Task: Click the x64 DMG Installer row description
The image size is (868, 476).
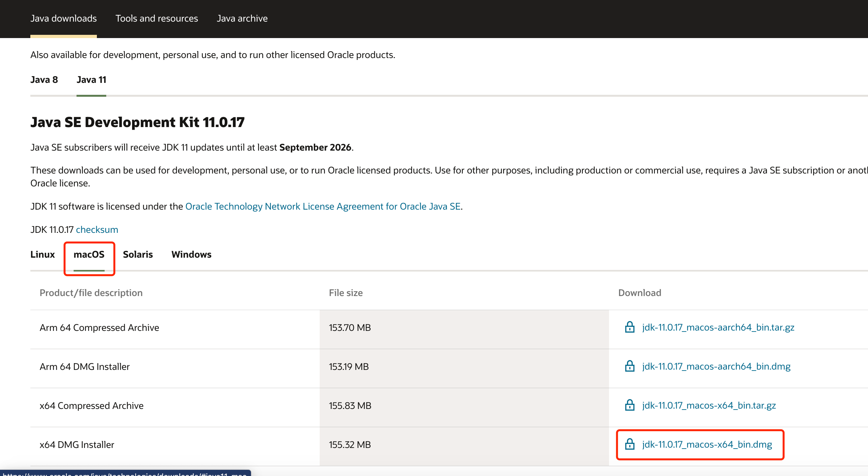Action: pos(77,445)
